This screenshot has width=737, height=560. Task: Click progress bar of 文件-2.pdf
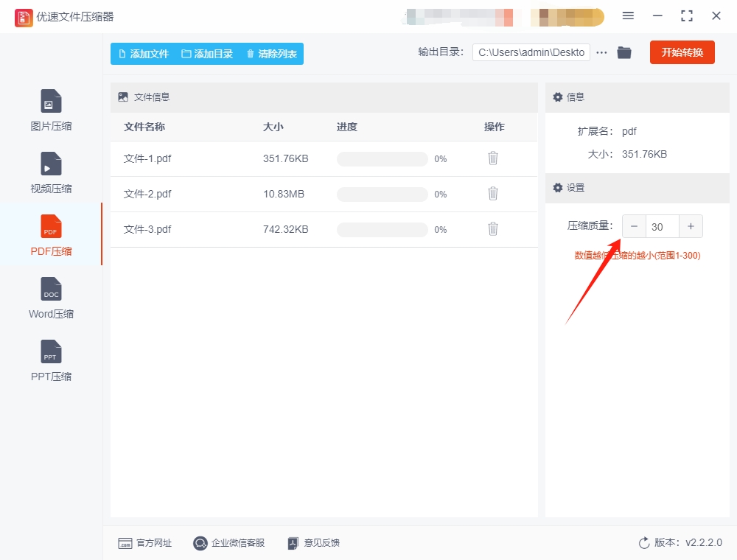(x=382, y=194)
